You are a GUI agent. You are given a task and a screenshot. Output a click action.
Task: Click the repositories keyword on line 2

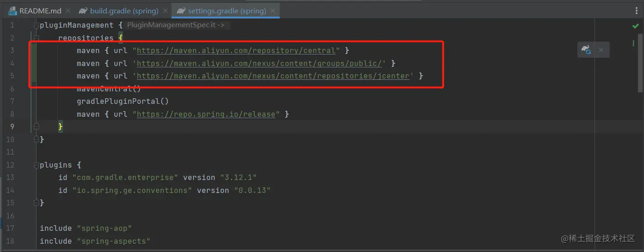pyautogui.click(x=86, y=38)
